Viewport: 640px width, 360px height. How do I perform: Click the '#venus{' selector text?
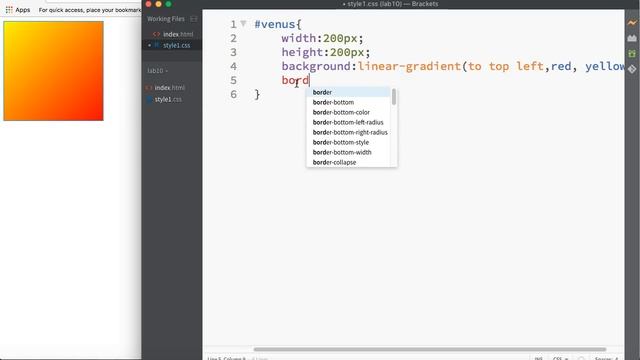pos(278,24)
